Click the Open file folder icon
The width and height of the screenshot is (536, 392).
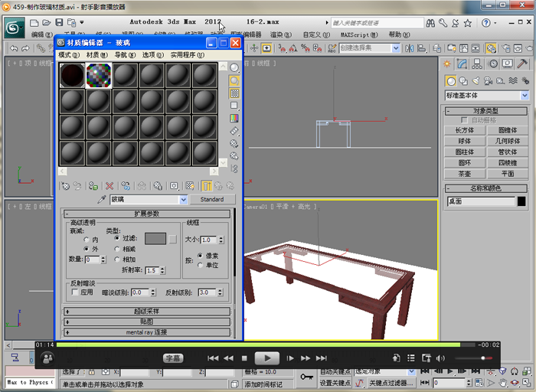(46, 23)
